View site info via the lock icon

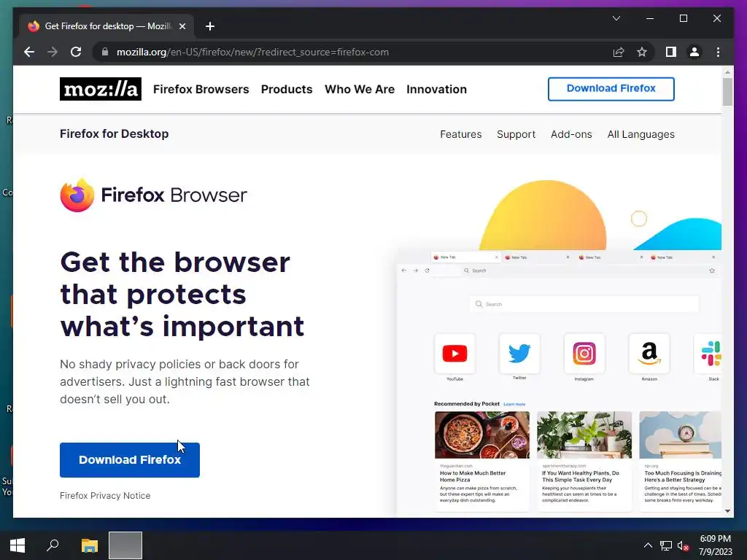coord(105,52)
